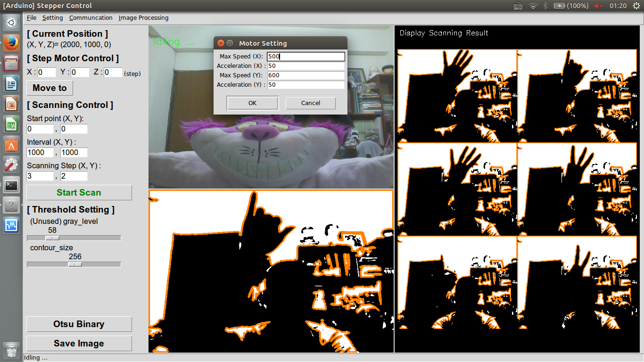Launch Firefox from the dock
This screenshot has height=362, width=644.
pos(11,43)
